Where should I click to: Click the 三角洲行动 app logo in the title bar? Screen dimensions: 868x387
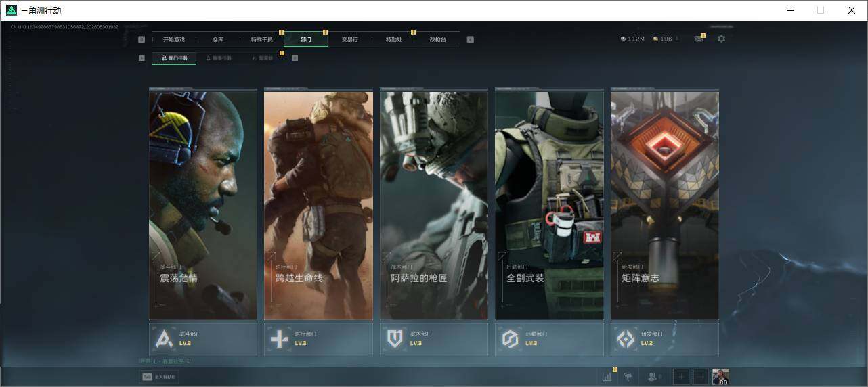tap(11, 10)
